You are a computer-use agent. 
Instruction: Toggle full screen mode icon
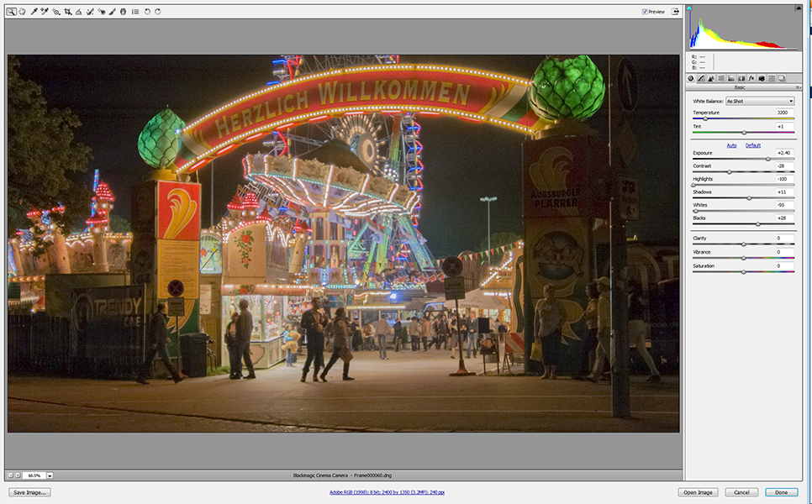675,12
